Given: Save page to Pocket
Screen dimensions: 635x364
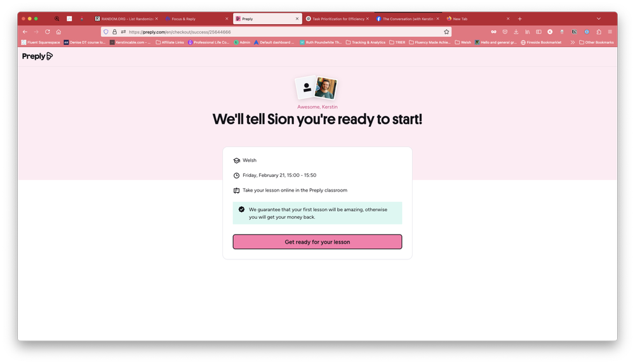Looking at the screenshot, I should coord(505,32).
